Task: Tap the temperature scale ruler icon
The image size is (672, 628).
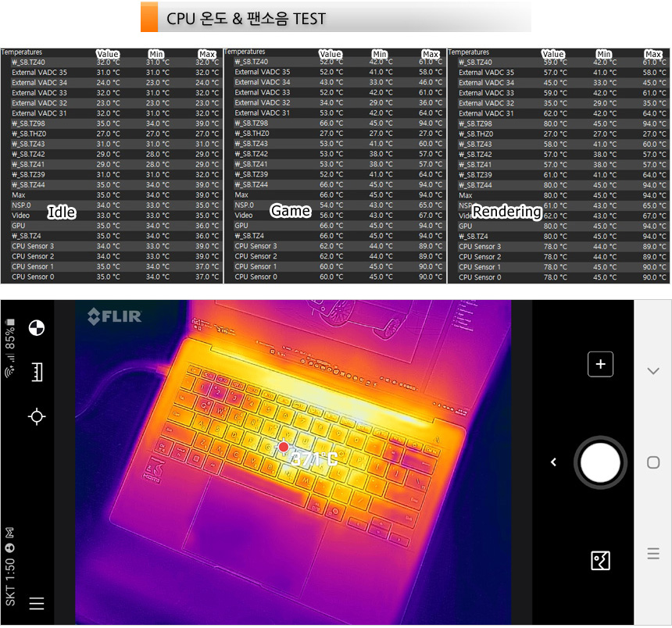Action: pos(36,373)
